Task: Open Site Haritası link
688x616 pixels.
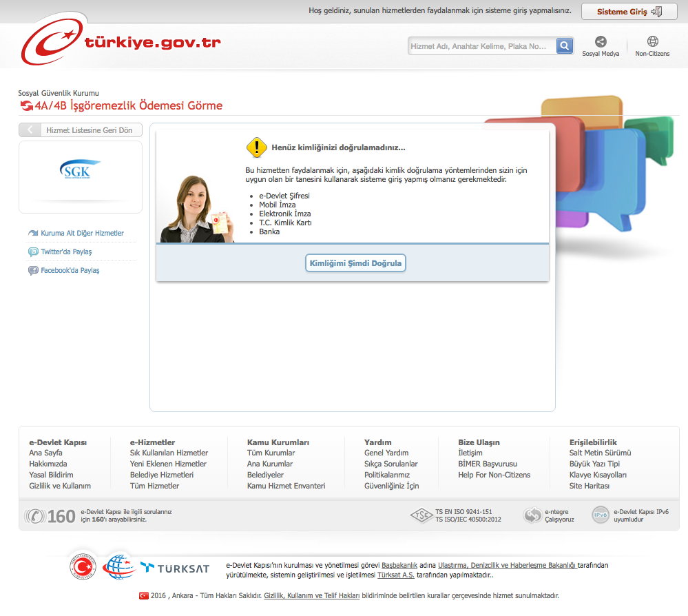Action: (590, 486)
